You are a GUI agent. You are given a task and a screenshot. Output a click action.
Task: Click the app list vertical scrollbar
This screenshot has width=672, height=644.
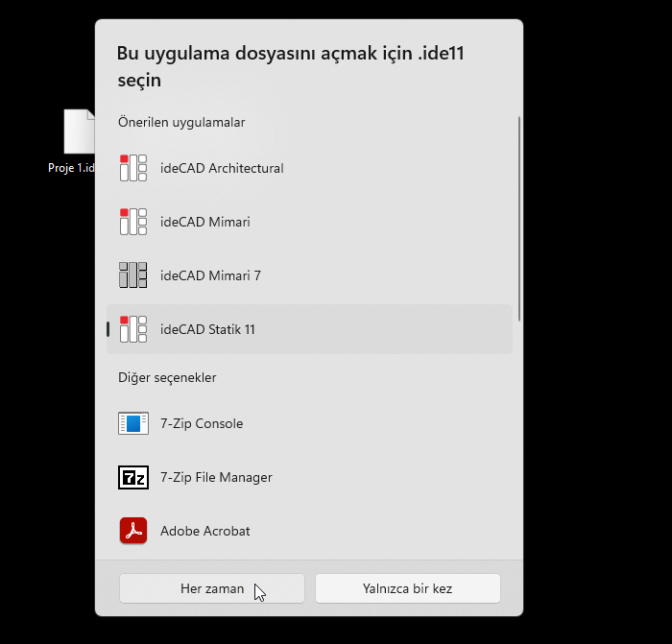pos(519,219)
